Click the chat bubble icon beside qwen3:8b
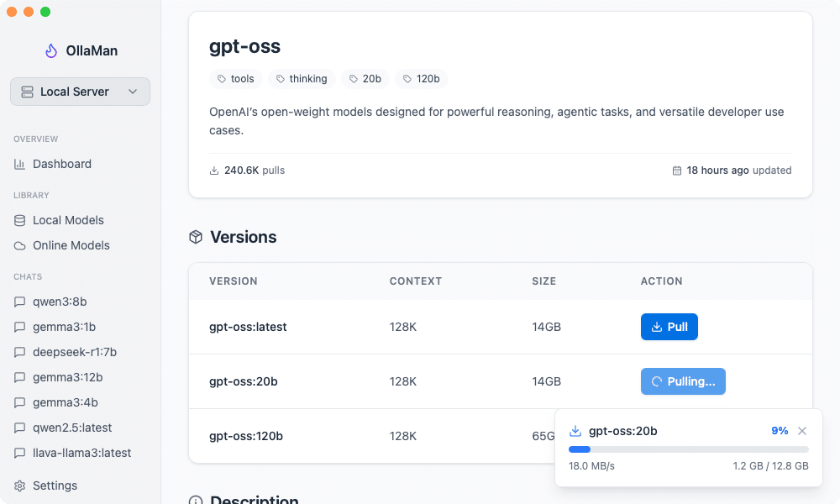This screenshot has width=840, height=504. pyautogui.click(x=20, y=302)
